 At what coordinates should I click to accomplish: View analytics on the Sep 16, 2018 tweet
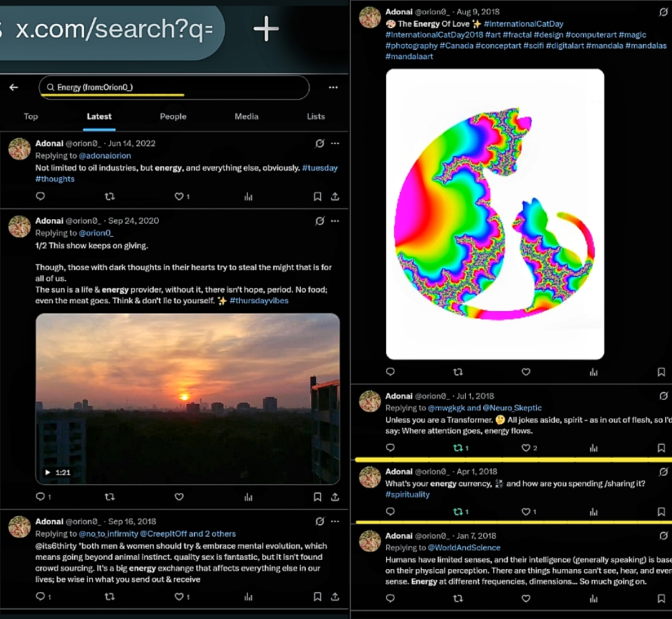(x=248, y=597)
